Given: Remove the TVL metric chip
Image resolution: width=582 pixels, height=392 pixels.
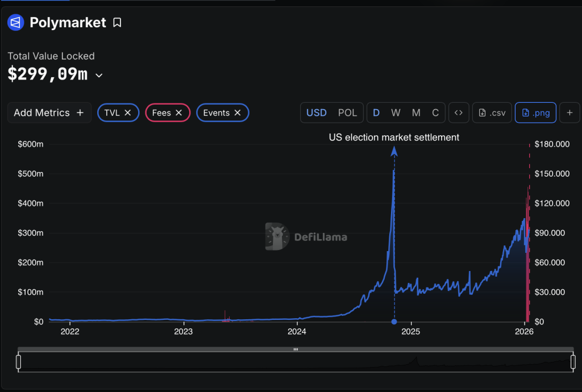Looking at the screenshot, I should pyautogui.click(x=128, y=112).
